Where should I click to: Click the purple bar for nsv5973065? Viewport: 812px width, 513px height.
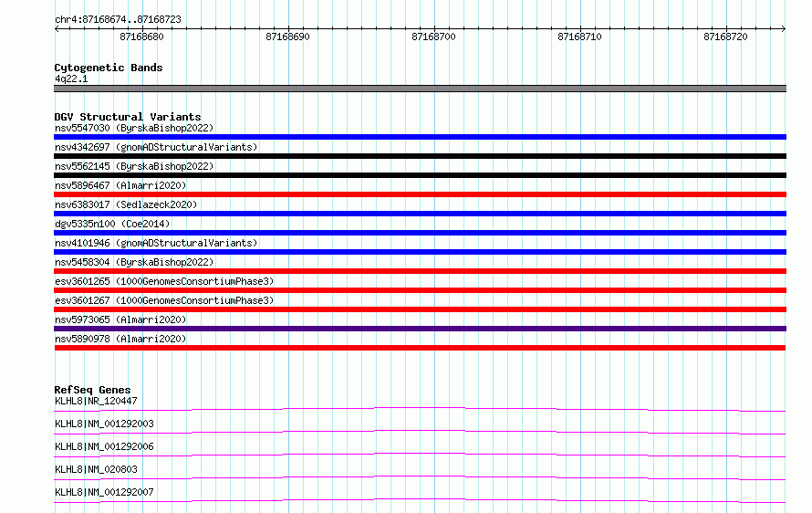(420, 329)
